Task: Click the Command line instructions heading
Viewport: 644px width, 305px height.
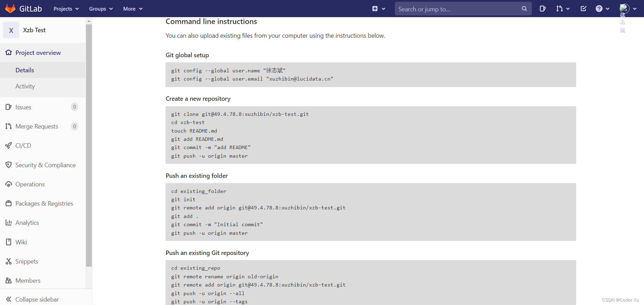Action: pos(211,21)
